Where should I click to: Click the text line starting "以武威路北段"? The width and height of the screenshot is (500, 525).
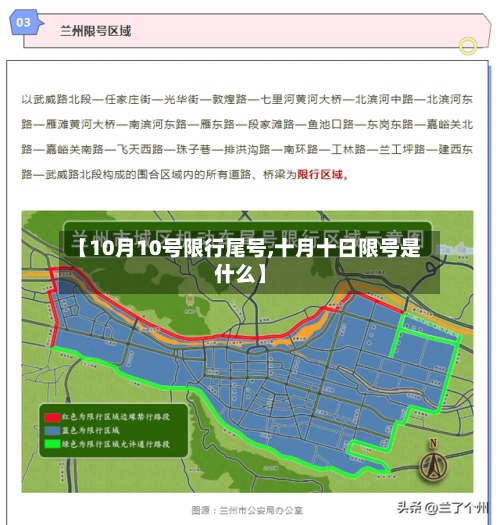[x=247, y=99]
